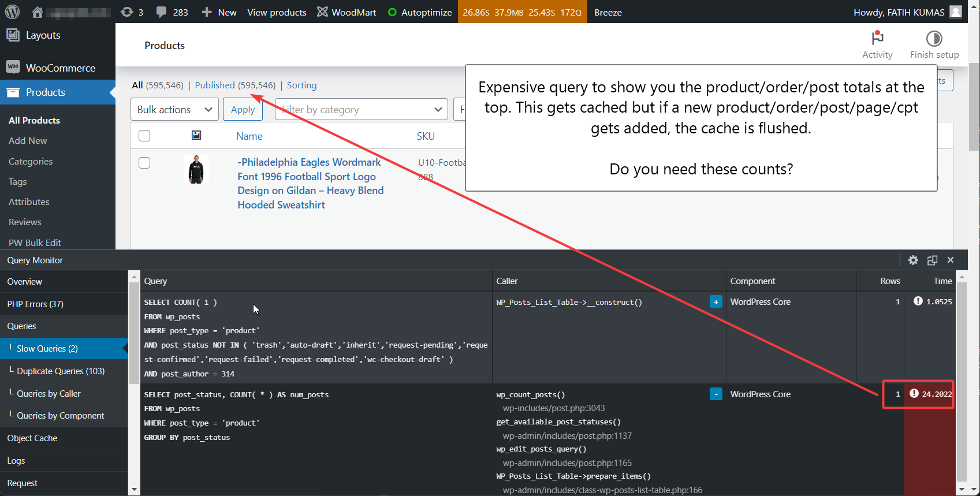This screenshot has width=980, height=496.
Task: Click slow query warning icon 1.0525
Action: (x=918, y=301)
